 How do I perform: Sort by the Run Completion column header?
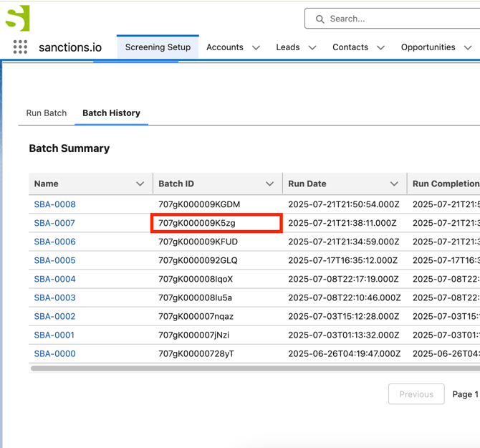pos(443,184)
